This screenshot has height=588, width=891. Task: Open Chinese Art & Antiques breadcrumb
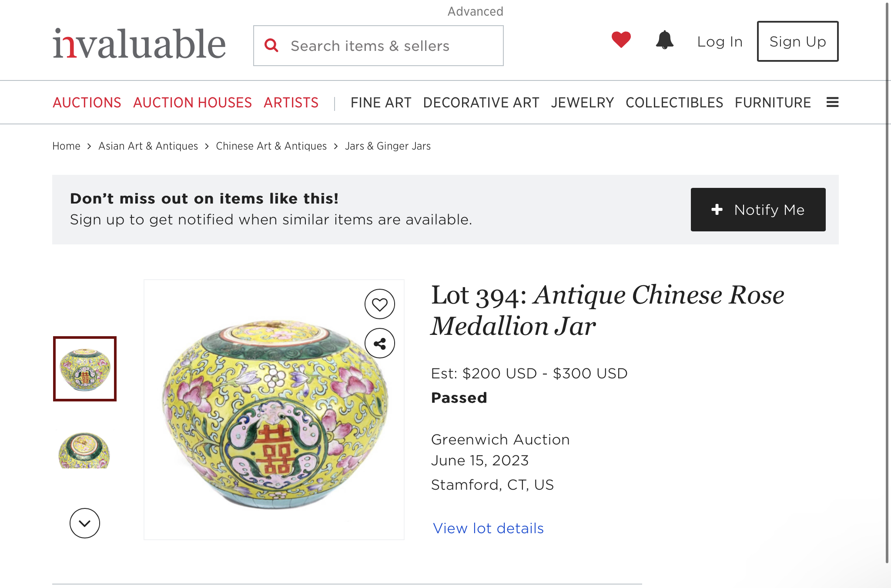tap(271, 146)
